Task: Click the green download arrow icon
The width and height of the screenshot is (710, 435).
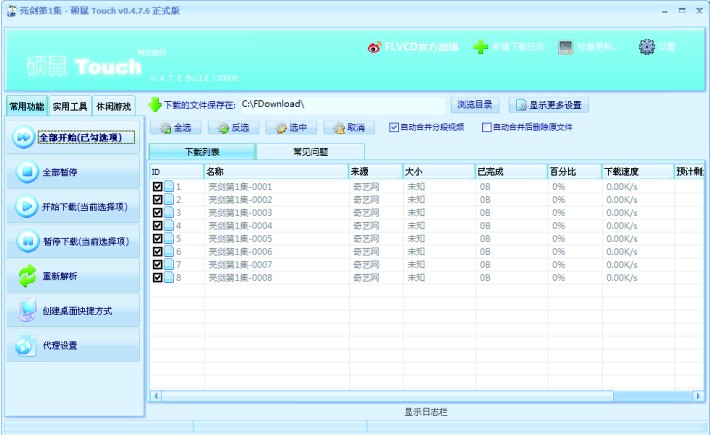Action: 155,105
